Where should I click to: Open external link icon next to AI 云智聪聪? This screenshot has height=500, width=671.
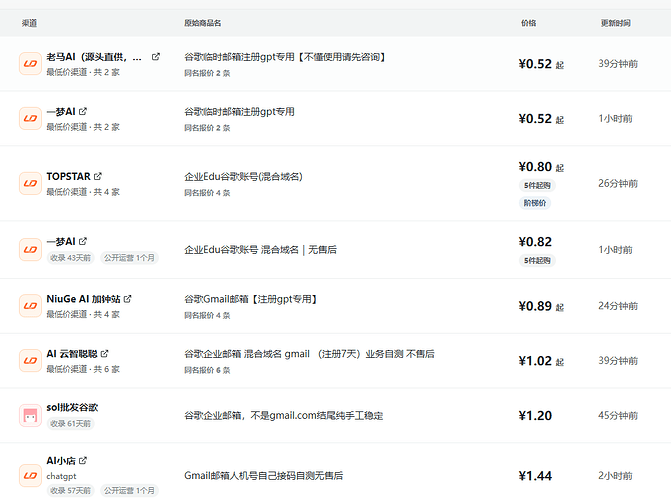pyautogui.click(x=104, y=354)
